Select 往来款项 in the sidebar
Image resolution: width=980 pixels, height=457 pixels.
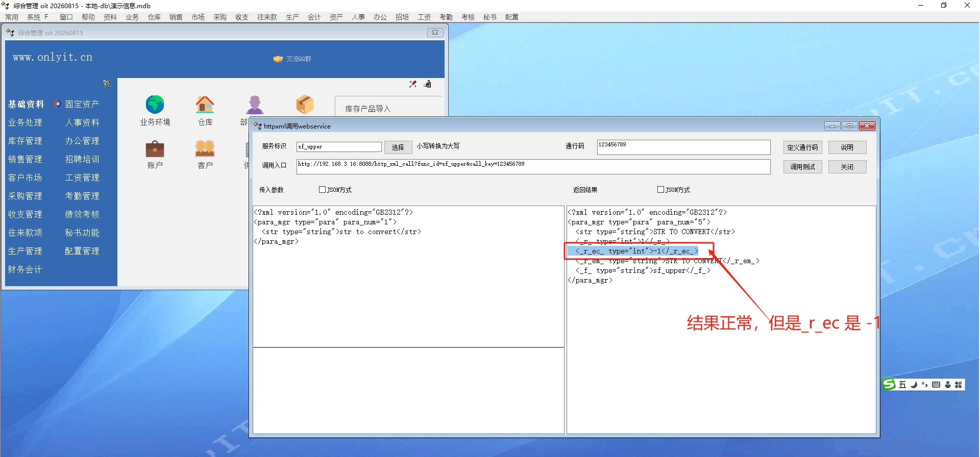[x=25, y=233]
